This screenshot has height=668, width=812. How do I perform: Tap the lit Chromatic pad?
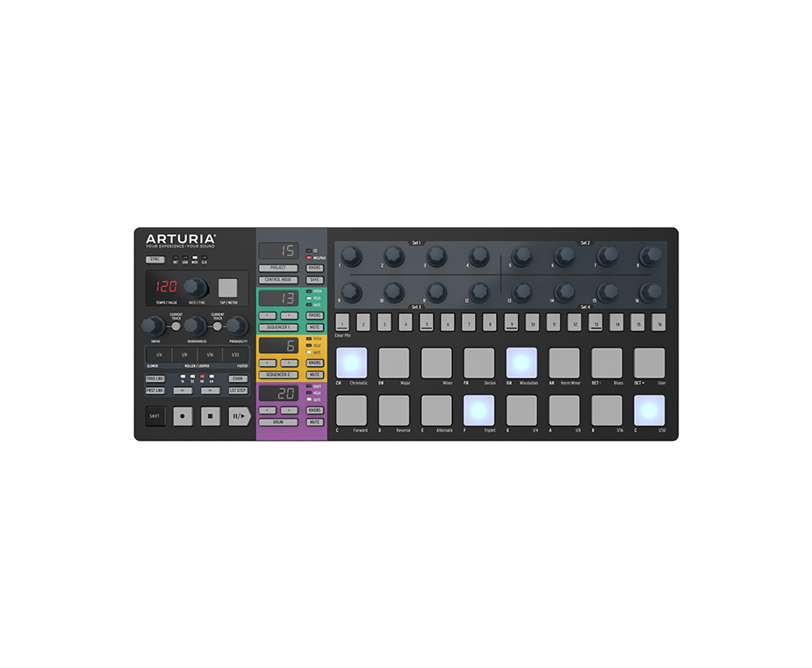coord(351,363)
